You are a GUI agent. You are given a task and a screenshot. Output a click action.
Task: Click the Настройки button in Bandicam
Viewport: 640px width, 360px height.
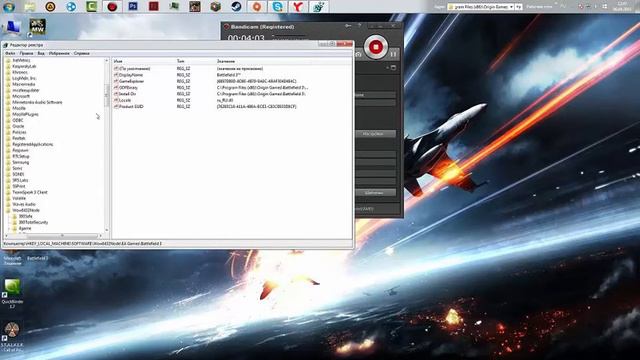[x=373, y=134]
